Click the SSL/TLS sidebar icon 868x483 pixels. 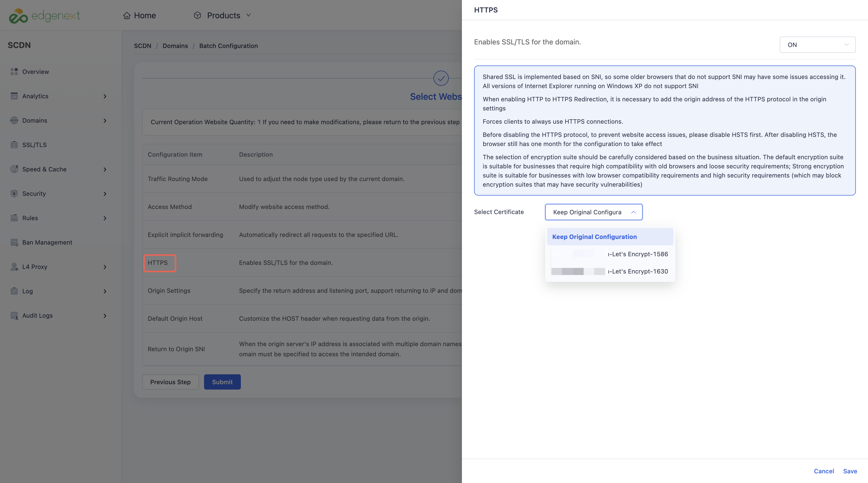click(14, 145)
